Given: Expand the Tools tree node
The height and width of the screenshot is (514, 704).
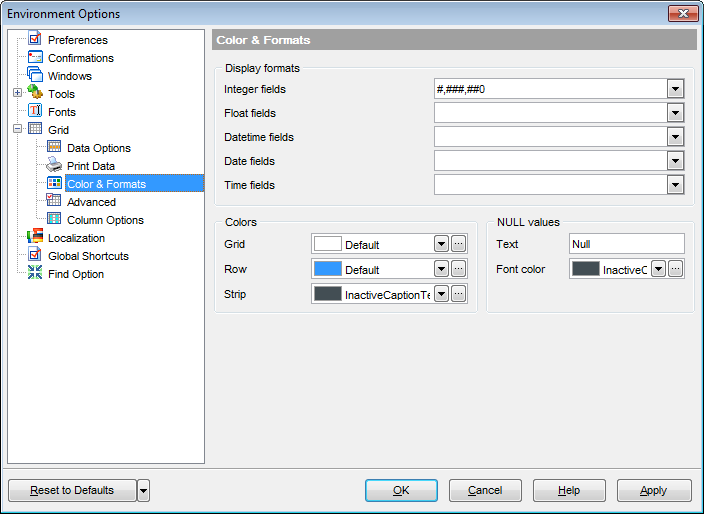Looking at the screenshot, I should [x=18, y=93].
